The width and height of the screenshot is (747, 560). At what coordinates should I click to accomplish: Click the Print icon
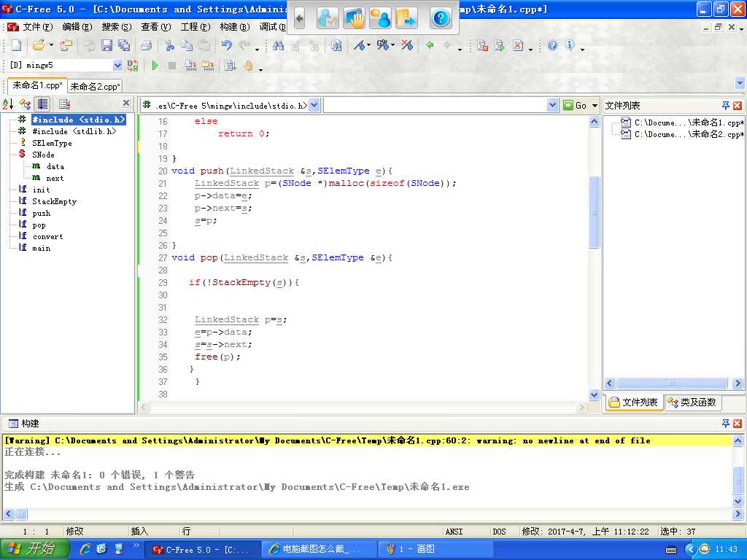click(x=146, y=45)
